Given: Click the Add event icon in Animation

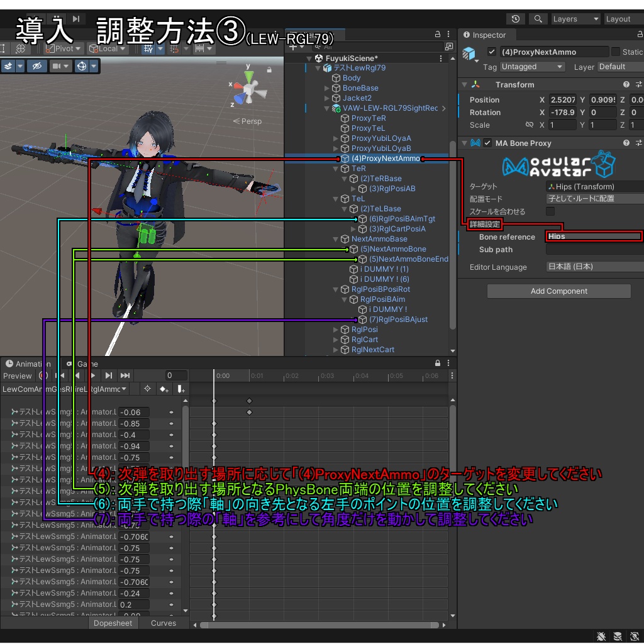Looking at the screenshot, I should point(180,389).
